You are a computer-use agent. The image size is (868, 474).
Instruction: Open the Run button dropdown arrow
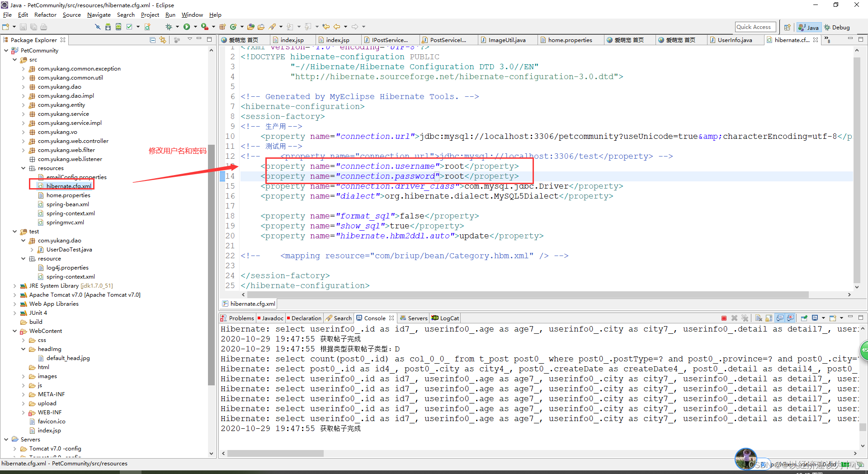[195, 26]
